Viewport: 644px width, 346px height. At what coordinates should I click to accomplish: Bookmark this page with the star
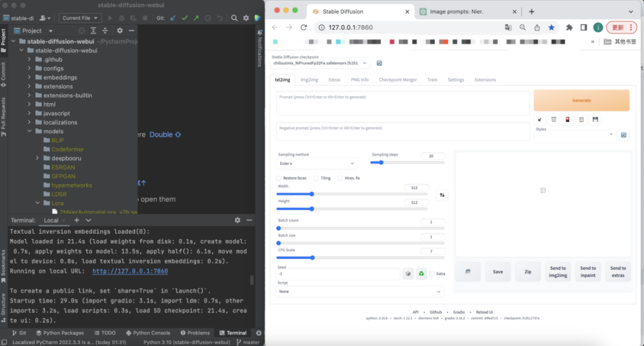(x=551, y=27)
